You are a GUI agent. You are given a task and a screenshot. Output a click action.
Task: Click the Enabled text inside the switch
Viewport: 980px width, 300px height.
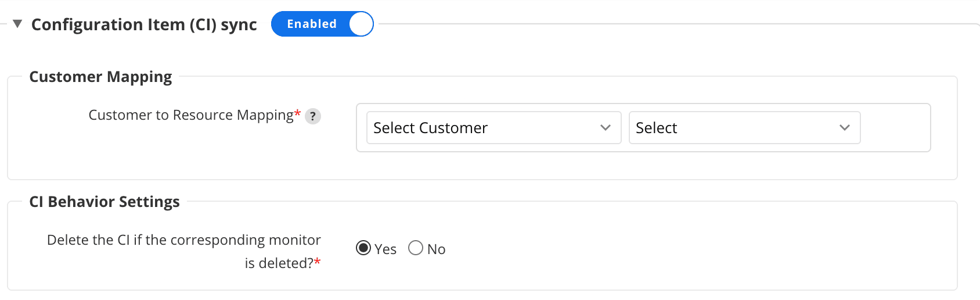pos(312,24)
